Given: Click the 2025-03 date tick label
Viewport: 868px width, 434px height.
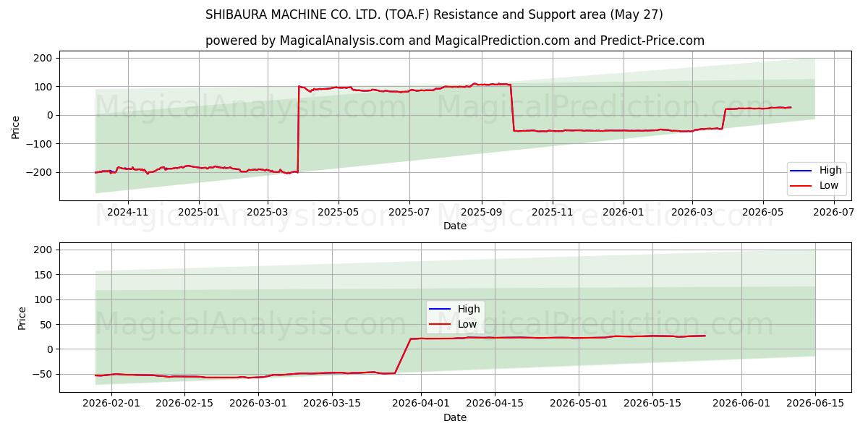Looking at the screenshot, I should (268, 212).
